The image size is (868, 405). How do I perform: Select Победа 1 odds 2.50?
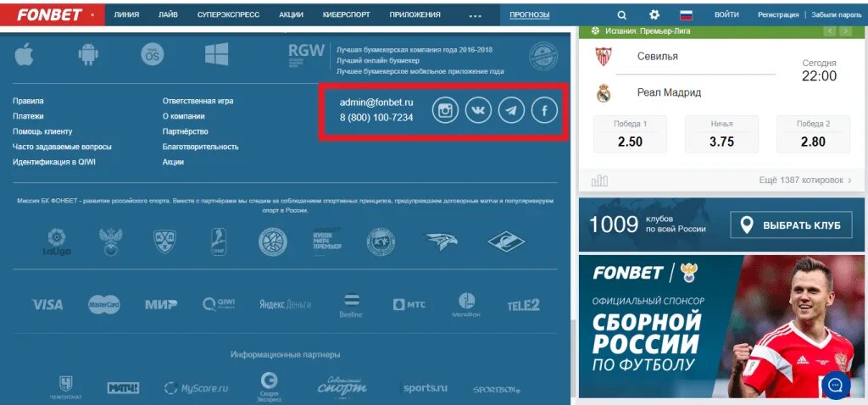(x=630, y=135)
